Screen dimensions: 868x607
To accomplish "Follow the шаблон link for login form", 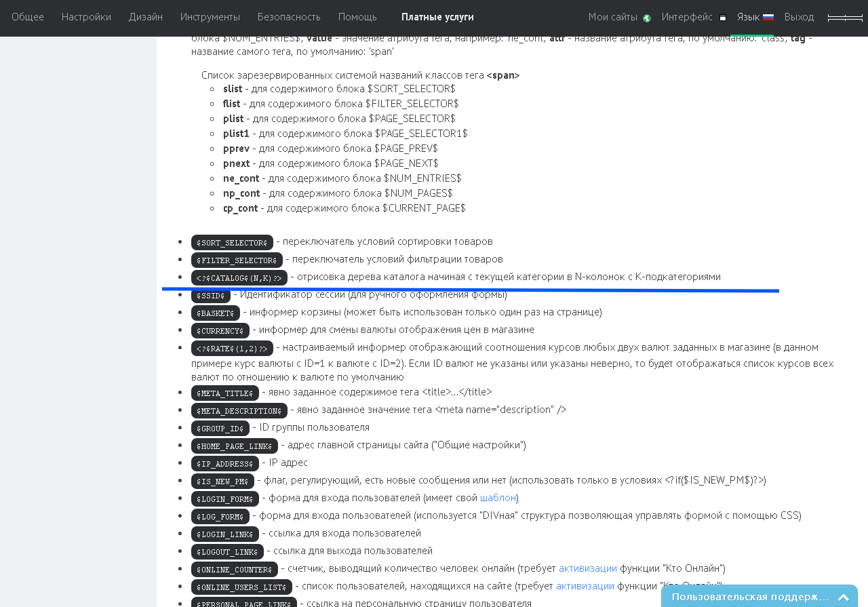I will click(x=498, y=498).
